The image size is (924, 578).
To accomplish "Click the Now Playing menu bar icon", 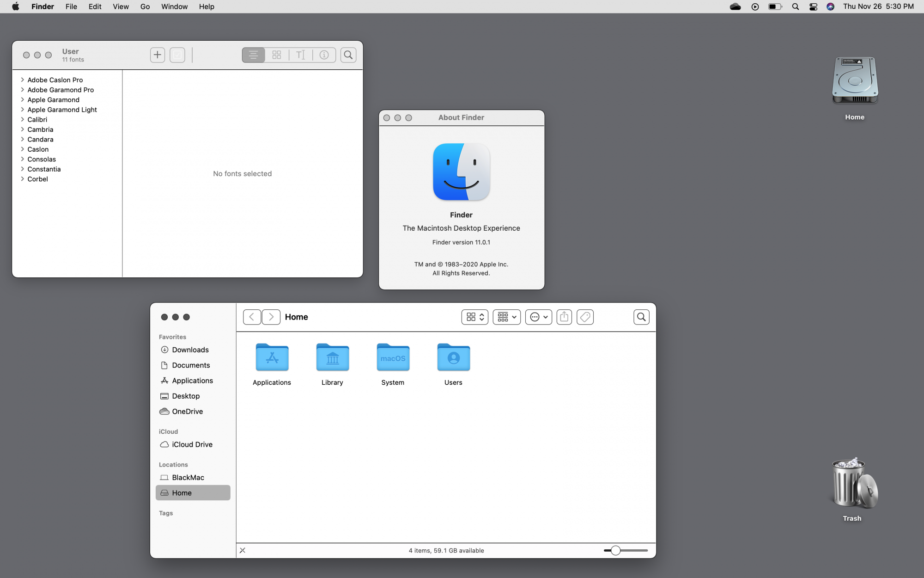I will pos(755,6).
